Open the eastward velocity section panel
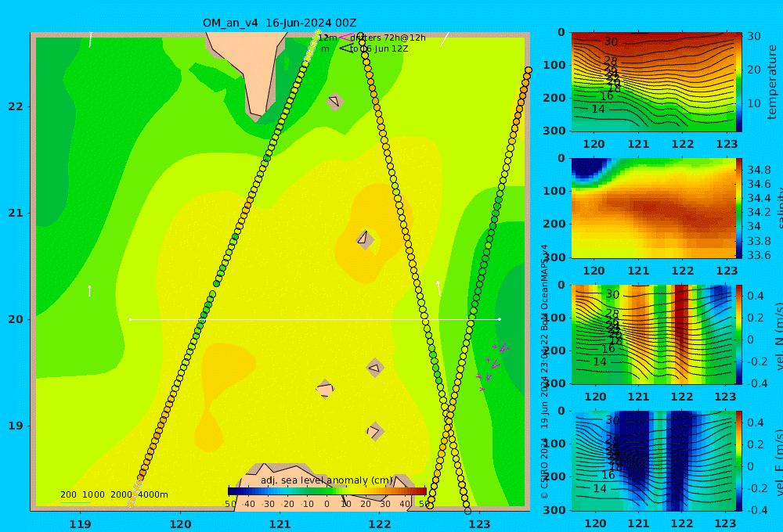The image size is (783, 532). (653, 461)
